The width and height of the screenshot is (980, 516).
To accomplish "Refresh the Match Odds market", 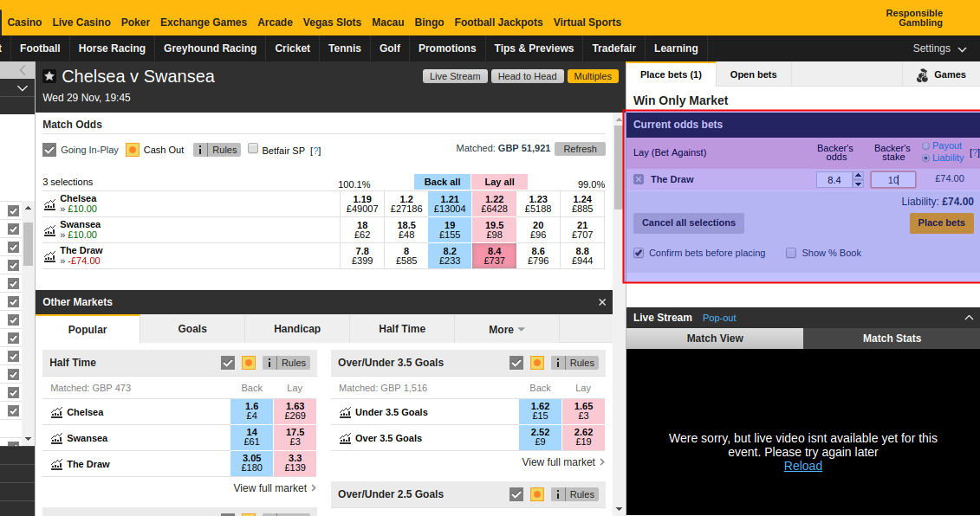I will point(580,149).
